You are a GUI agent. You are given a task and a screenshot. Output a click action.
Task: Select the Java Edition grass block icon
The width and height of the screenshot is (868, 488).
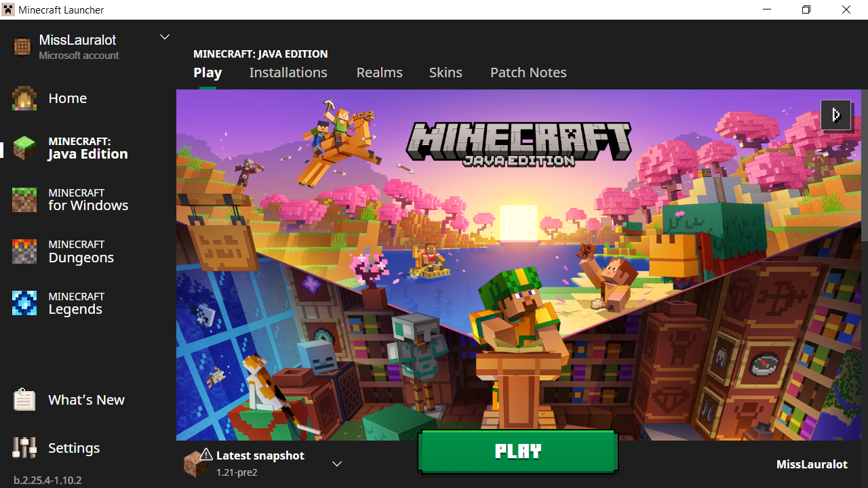24,148
